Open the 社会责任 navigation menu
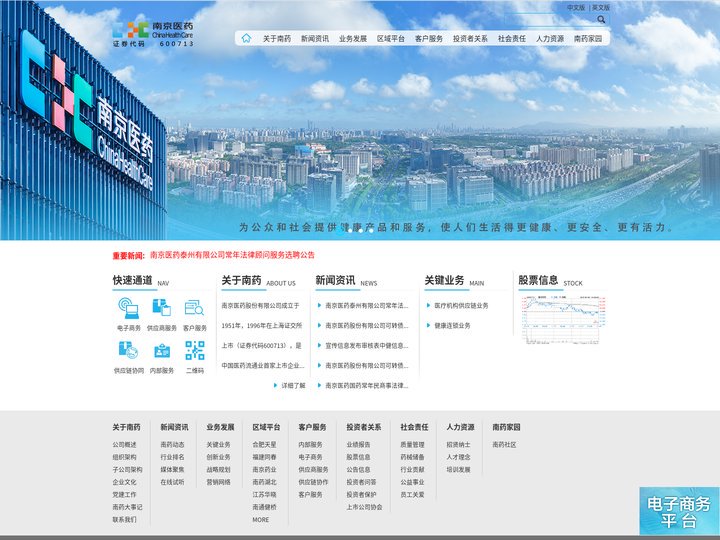 (x=512, y=39)
